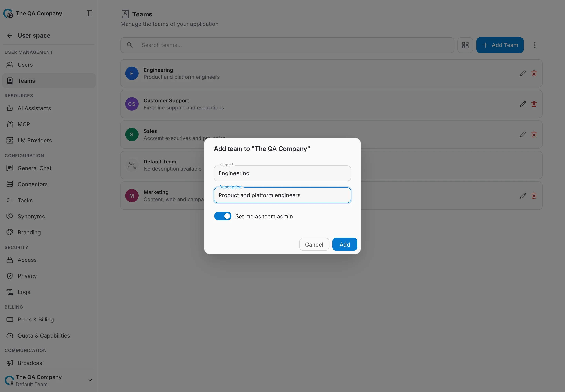
Task: Cancel the add team dialog
Action: click(314, 244)
